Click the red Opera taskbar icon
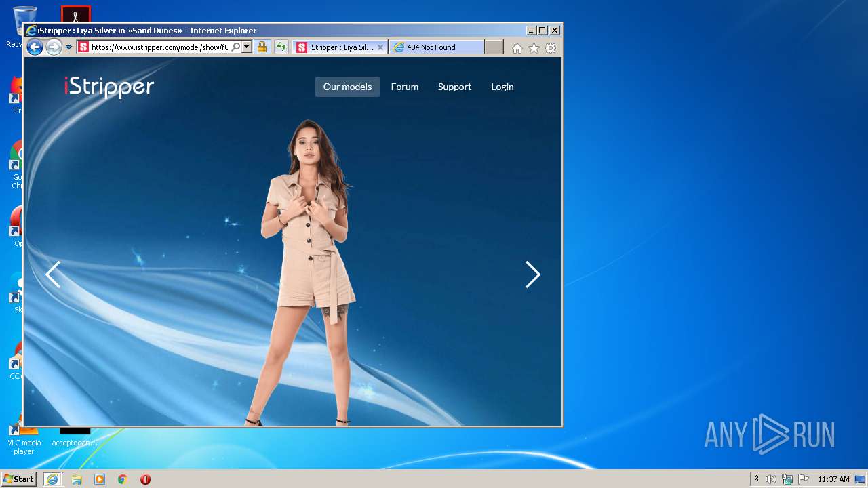This screenshot has height=488, width=868. point(145,479)
